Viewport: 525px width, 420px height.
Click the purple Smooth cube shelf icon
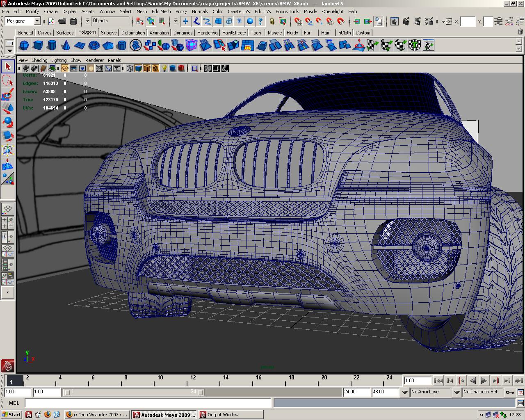point(192,45)
